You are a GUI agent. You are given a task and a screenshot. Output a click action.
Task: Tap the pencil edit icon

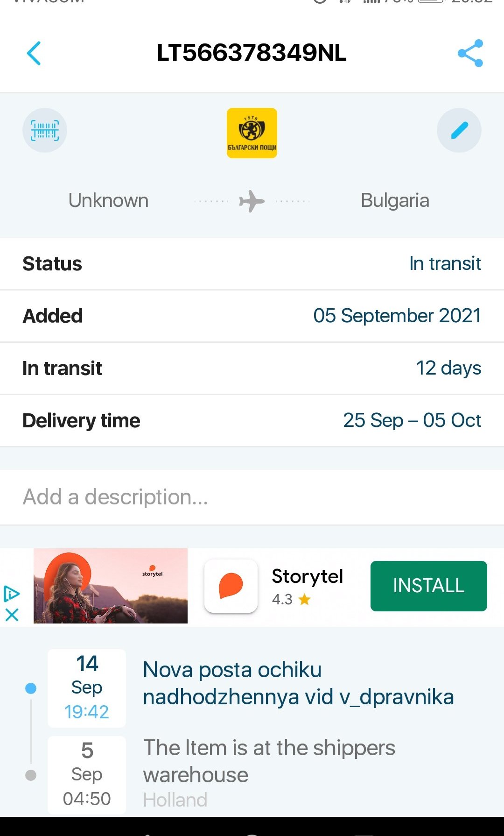pos(459,130)
